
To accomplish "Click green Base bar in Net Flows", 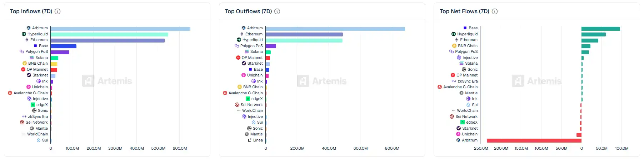I will [x=600, y=29].
